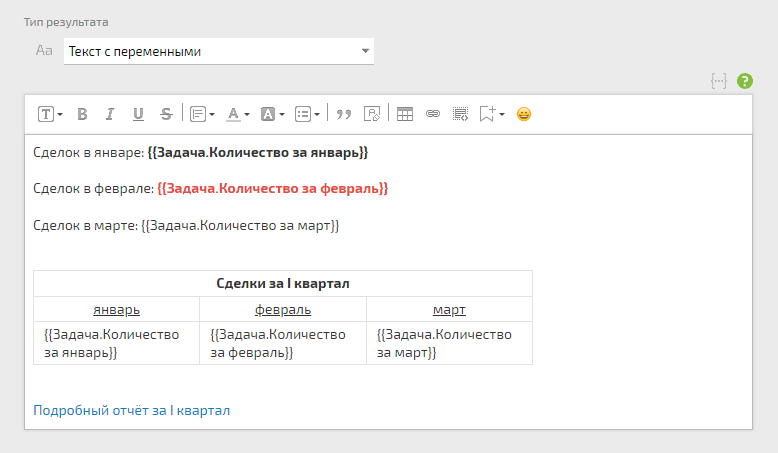Expand the list type dropdown arrow

[317, 115]
